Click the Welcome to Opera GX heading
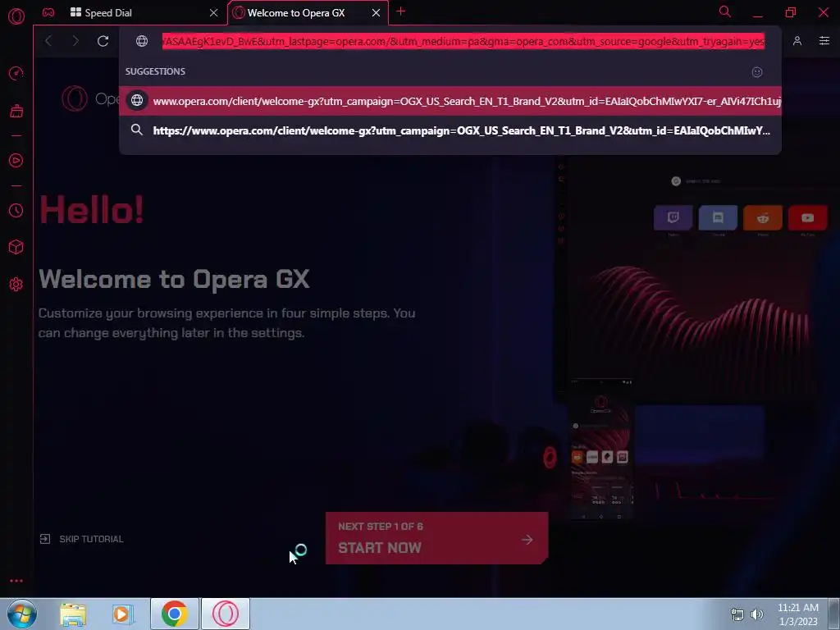This screenshot has width=840, height=630. click(x=174, y=279)
